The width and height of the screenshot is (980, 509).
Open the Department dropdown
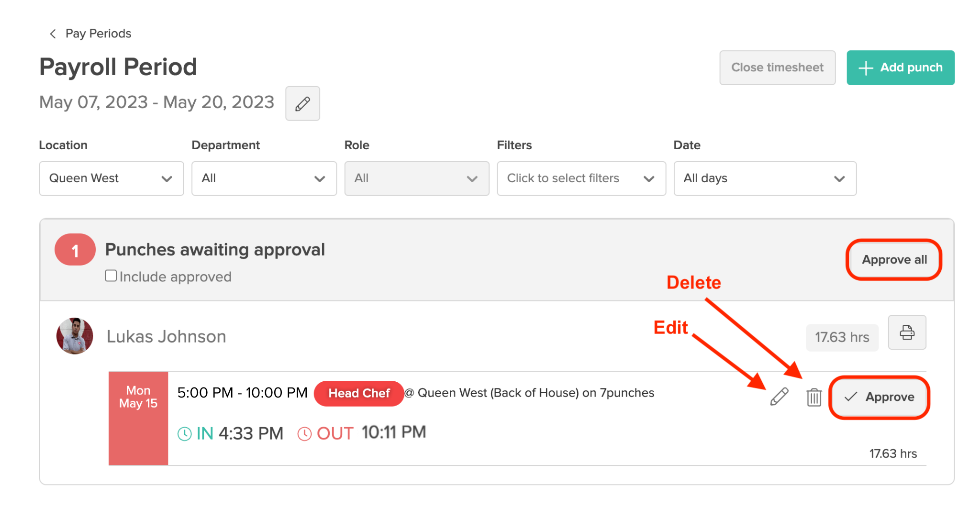point(264,178)
